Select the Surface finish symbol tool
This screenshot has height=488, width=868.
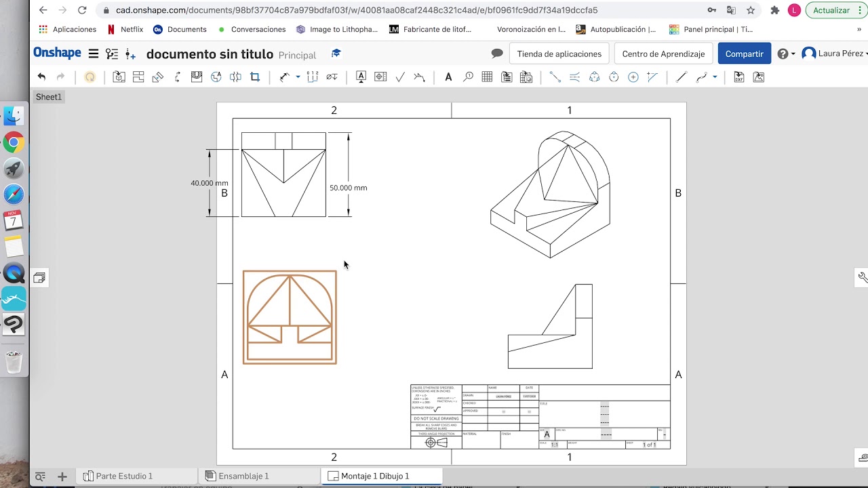coord(400,77)
